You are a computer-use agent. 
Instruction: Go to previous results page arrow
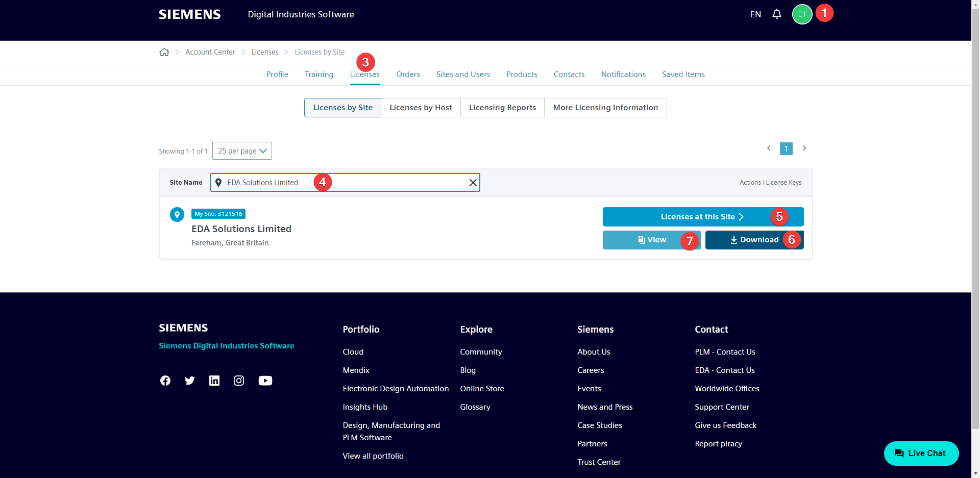[769, 148]
